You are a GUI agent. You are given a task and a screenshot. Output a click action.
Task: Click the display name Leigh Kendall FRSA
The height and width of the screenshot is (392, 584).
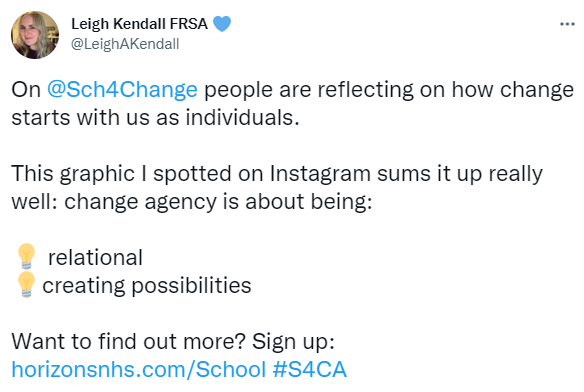[139, 24]
